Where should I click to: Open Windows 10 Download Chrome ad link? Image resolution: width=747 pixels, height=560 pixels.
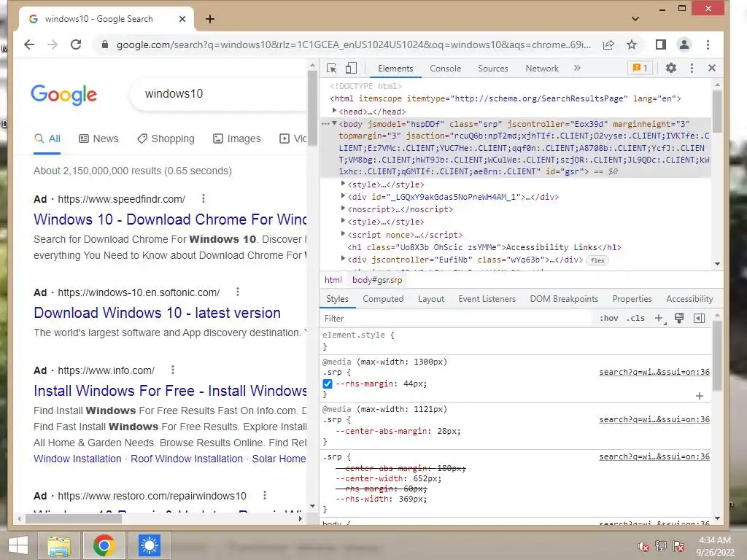coord(170,219)
